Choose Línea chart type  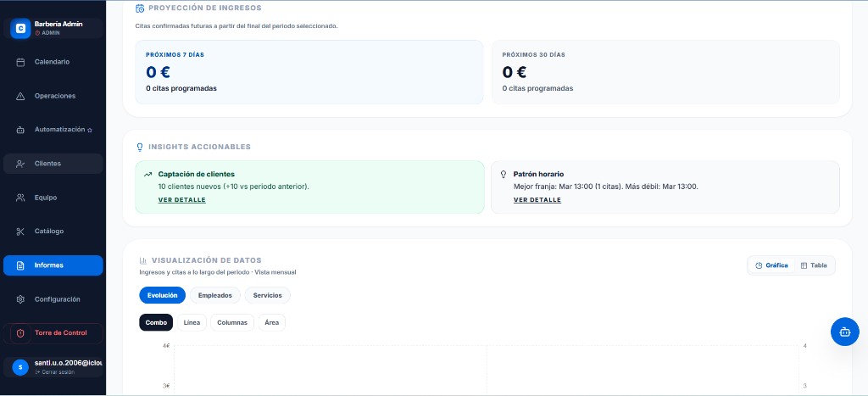pos(192,322)
